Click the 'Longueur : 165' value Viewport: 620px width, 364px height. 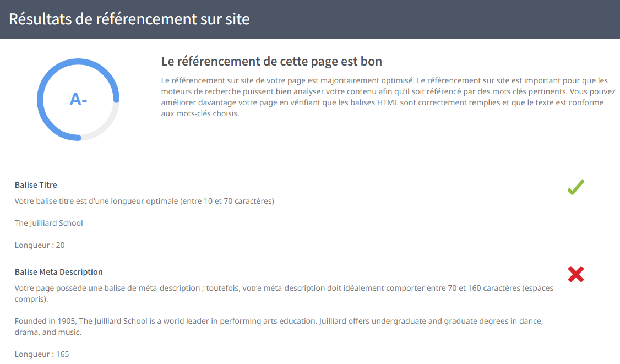42,354
